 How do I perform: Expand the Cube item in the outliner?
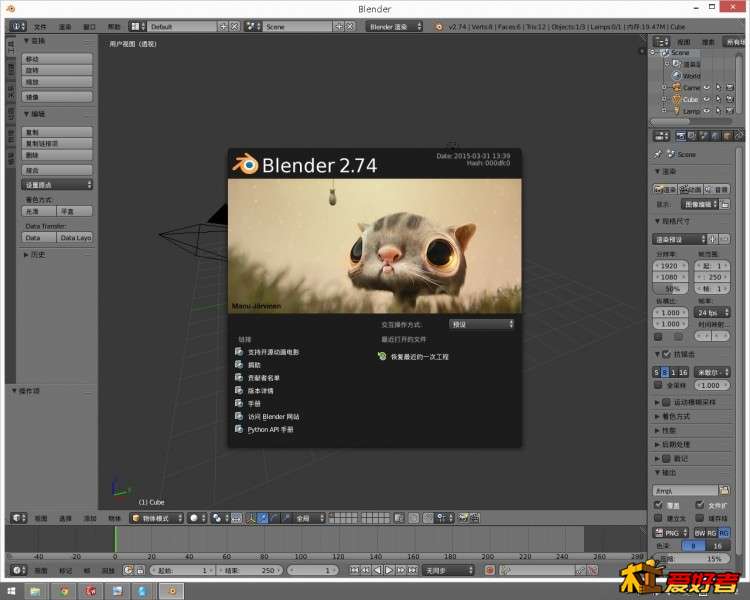pyautogui.click(x=664, y=99)
